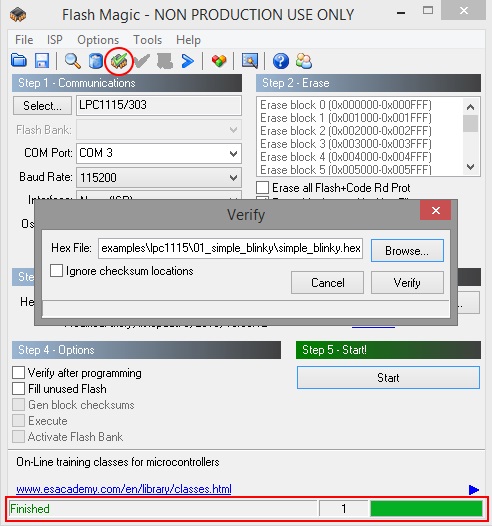Expand the Baud Rate dropdown
Image resolution: width=492 pixels, height=526 pixels.
(233, 177)
